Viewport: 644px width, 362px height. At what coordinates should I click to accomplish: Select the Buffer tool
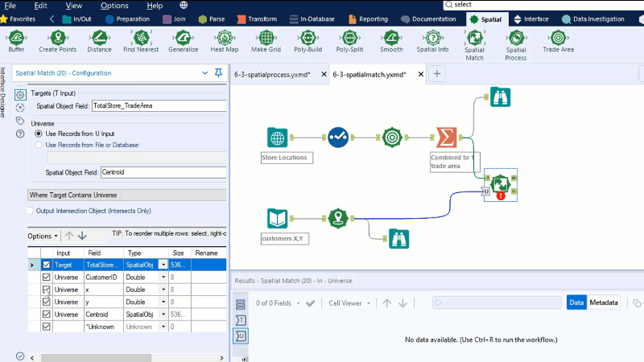click(x=16, y=41)
